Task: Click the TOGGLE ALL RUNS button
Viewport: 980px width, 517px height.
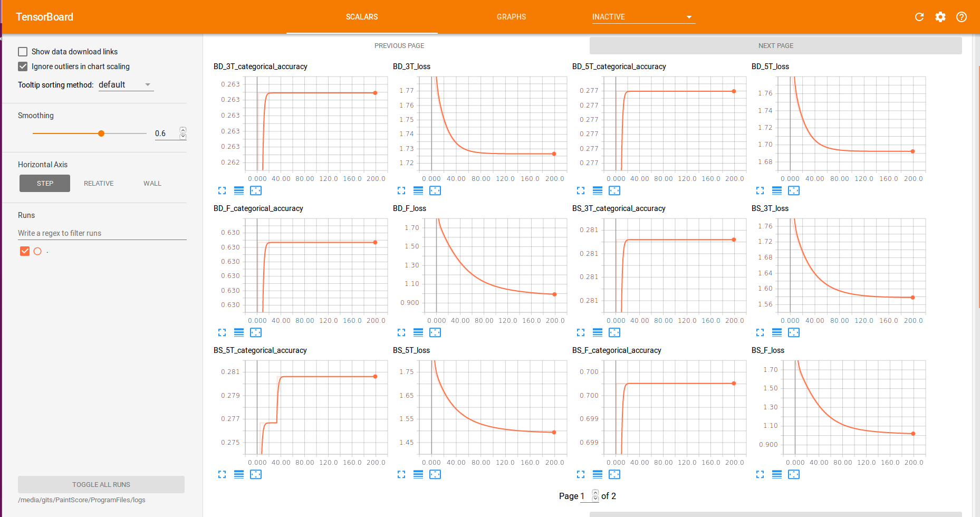Action: tap(101, 484)
